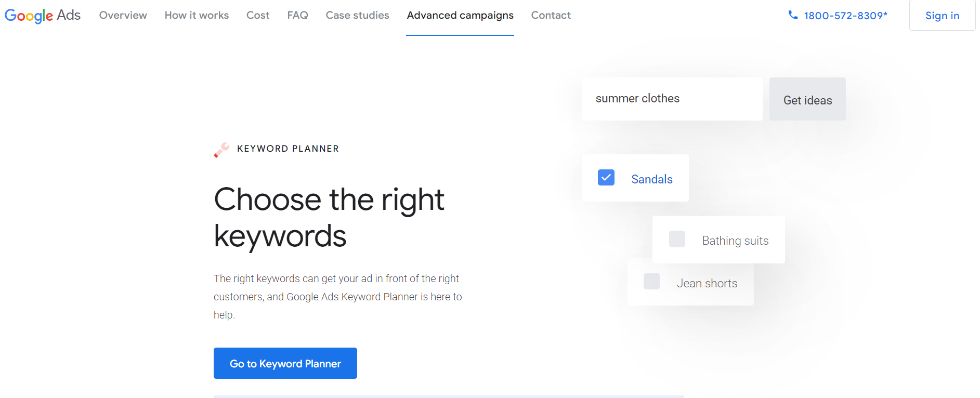Screen dimensions: 980x398
Task: Open the Cost page
Action: [x=258, y=16]
